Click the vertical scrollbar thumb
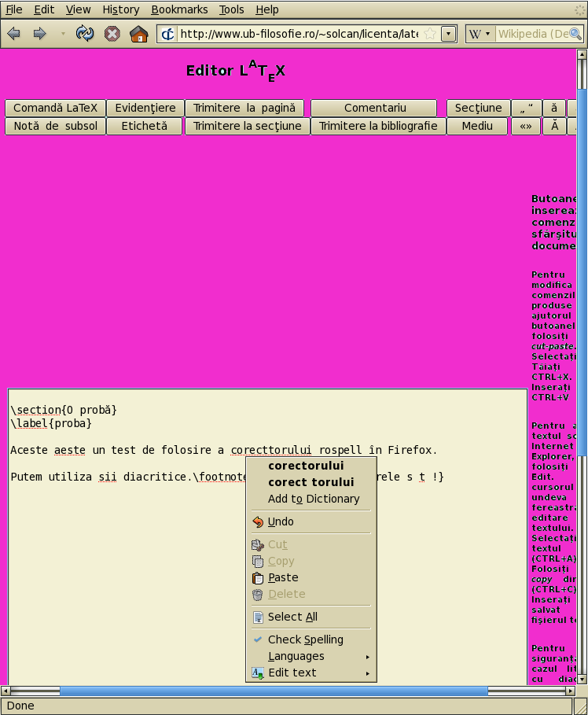Screen dimensions: 588x715 (x=582, y=272)
